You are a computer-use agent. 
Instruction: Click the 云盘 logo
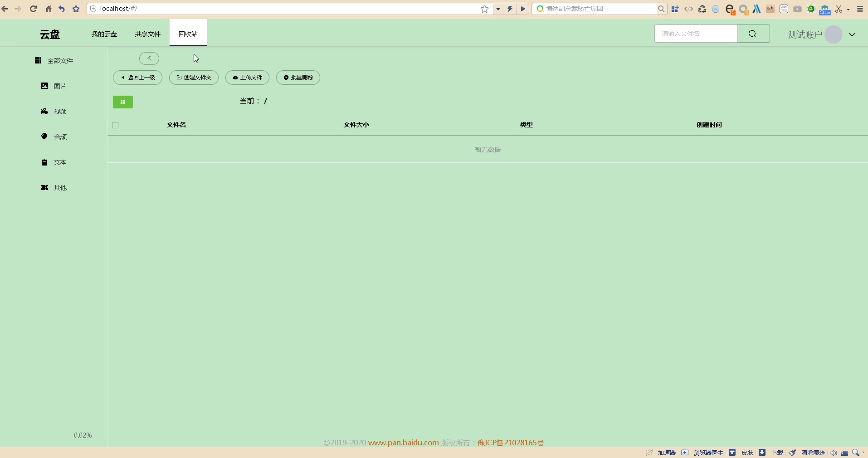(50, 34)
